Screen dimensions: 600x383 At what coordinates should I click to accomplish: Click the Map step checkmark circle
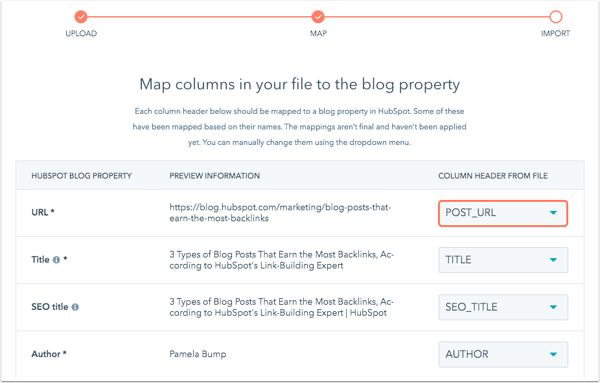318,17
